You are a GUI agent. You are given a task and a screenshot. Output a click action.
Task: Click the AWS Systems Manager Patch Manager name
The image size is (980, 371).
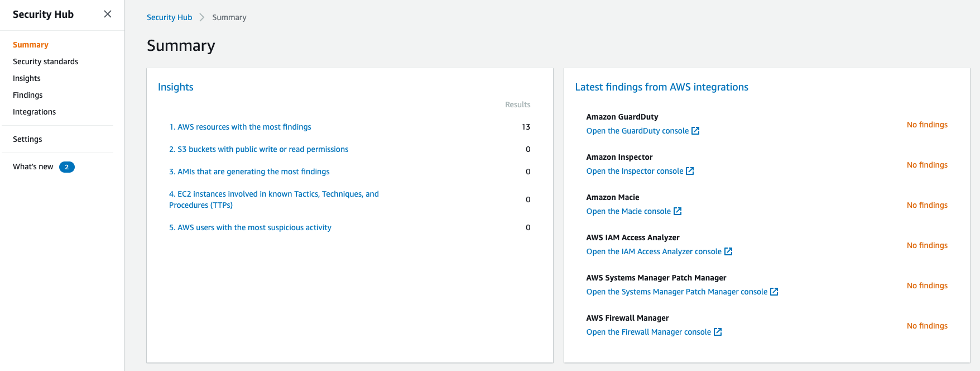tap(656, 278)
